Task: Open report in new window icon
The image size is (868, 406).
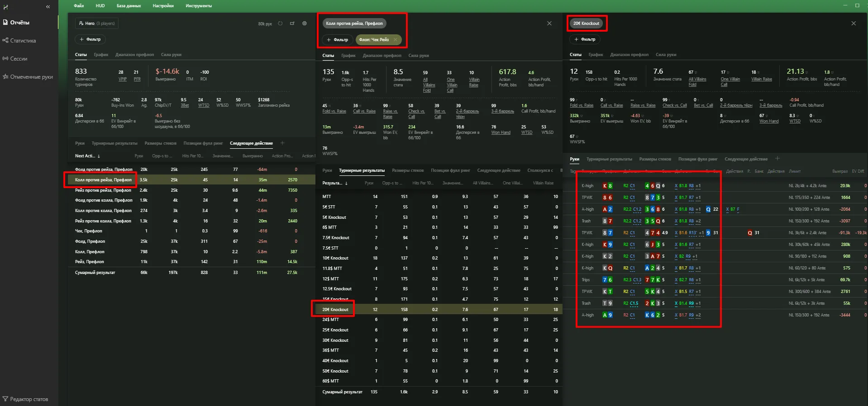Action: pyautogui.click(x=292, y=24)
